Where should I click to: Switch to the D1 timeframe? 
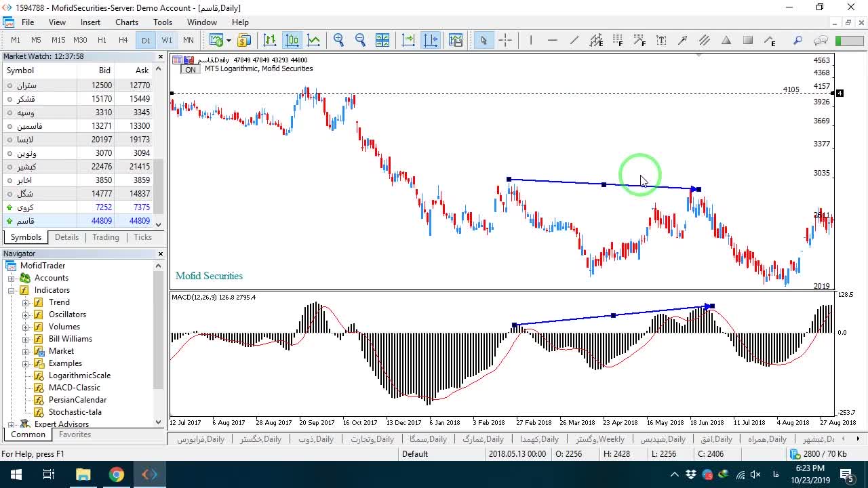[x=146, y=41]
